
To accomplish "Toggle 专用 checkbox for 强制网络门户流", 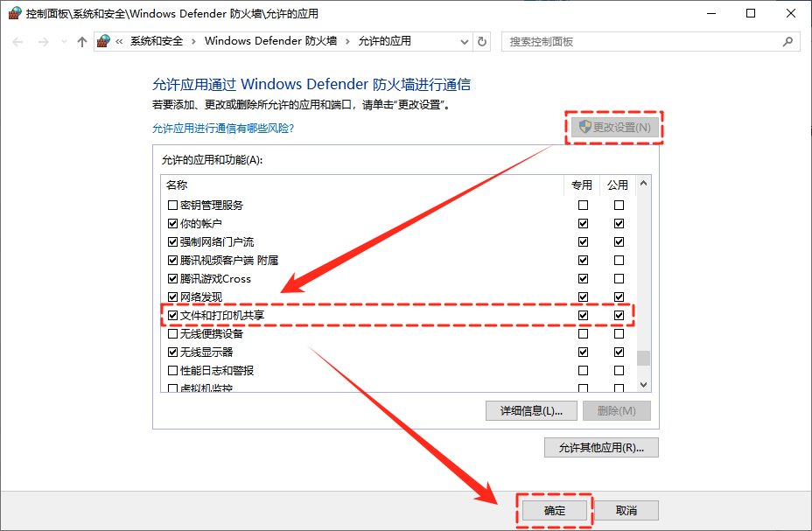I will pyautogui.click(x=583, y=242).
